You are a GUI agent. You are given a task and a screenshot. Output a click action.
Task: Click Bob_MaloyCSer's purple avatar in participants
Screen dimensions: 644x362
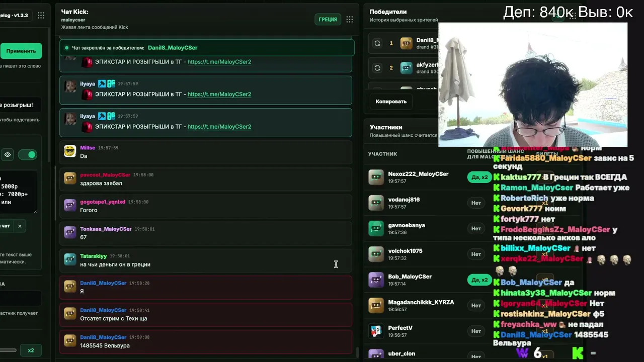(376, 280)
